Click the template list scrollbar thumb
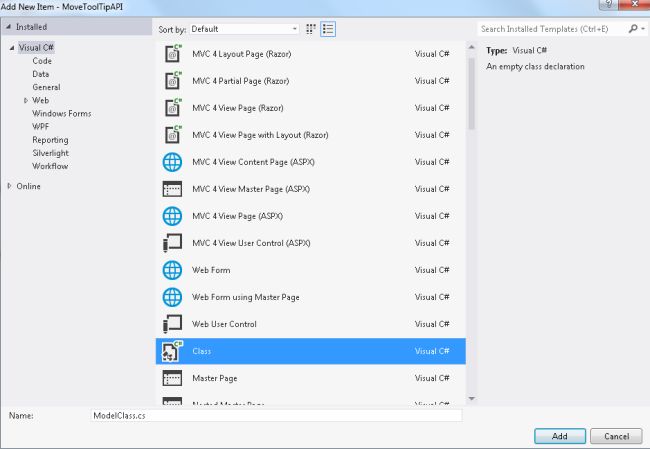650x449 pixels. coord(471,93)
